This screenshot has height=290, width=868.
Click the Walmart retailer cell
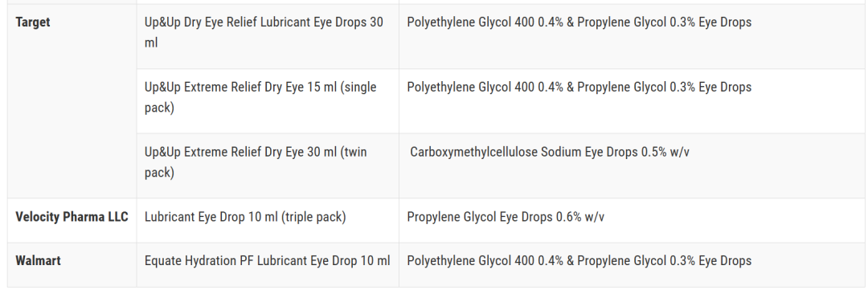72,264
